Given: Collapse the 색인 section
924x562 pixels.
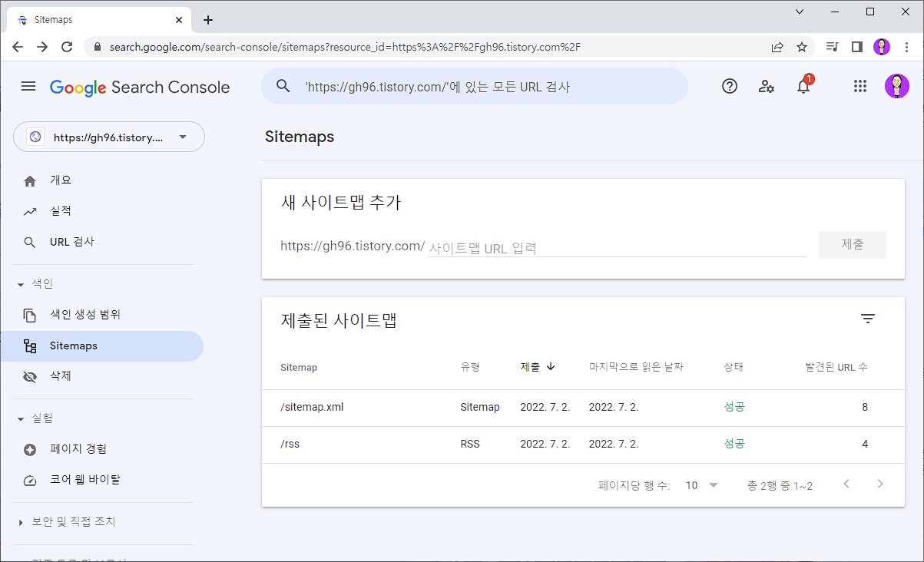Looking at the screenshot, I should tap(21, 284).
